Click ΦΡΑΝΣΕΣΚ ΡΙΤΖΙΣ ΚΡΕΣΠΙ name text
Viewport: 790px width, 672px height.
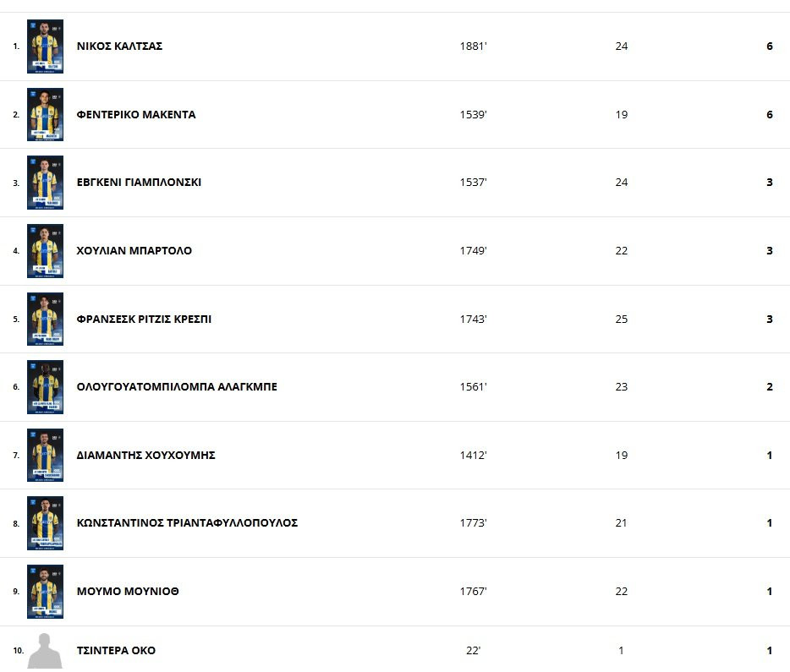pos(144,320)
